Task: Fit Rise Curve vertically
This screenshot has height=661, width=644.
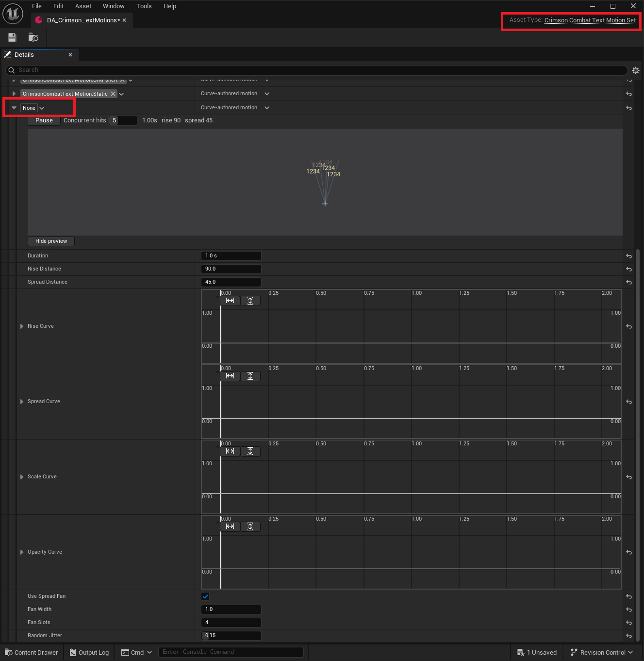Action: coord(250,301)
